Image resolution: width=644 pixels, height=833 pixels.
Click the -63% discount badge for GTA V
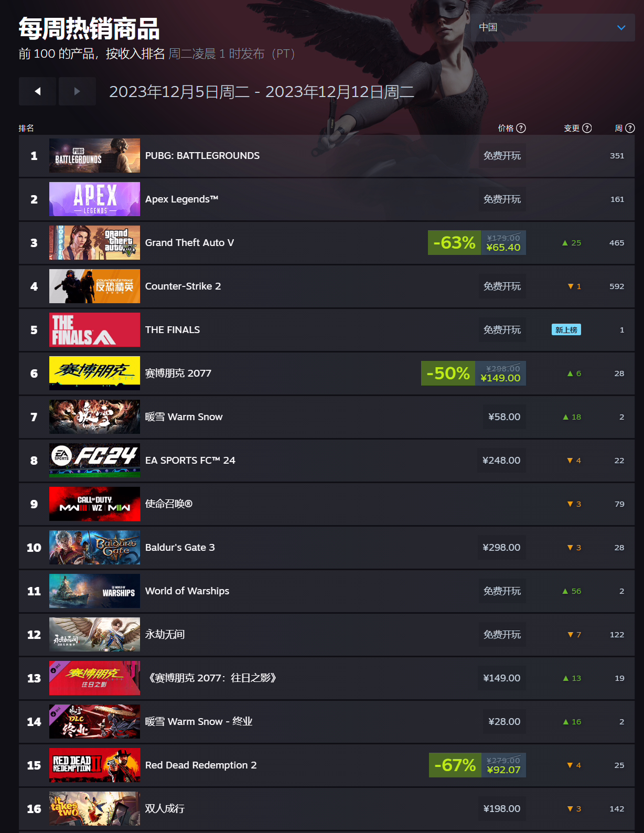(x=454, y=242)
